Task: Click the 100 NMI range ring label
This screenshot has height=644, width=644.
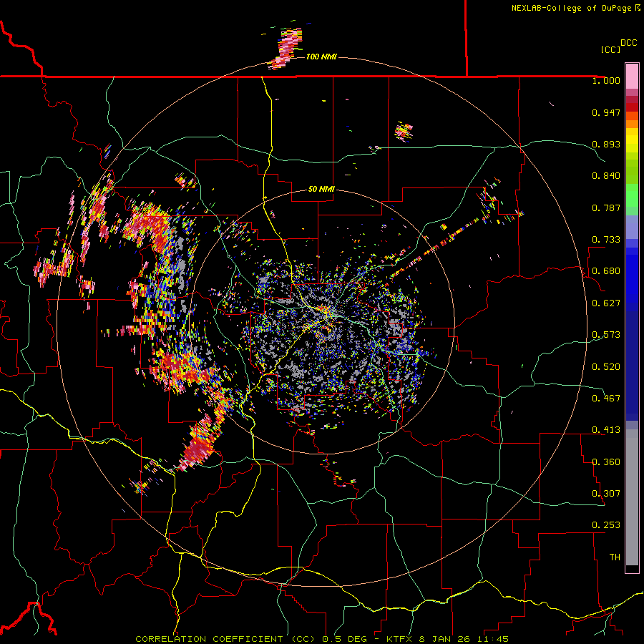Action: coord(321,57)
